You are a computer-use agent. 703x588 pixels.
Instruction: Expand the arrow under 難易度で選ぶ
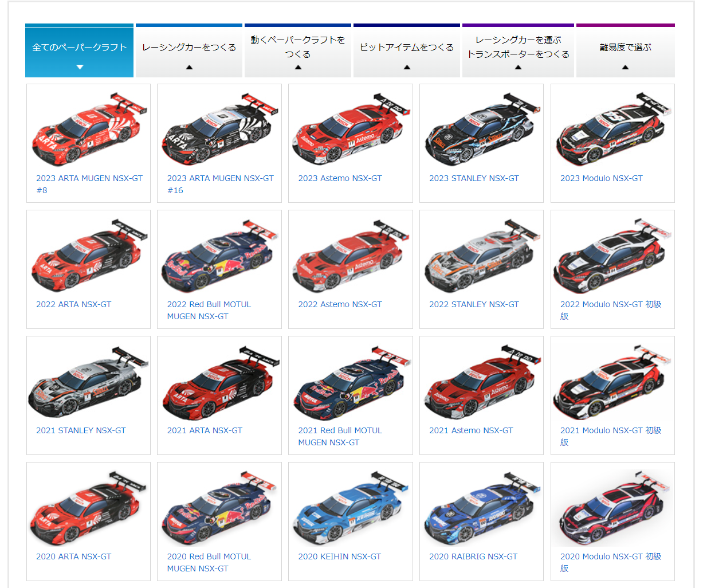pos(626,67)
